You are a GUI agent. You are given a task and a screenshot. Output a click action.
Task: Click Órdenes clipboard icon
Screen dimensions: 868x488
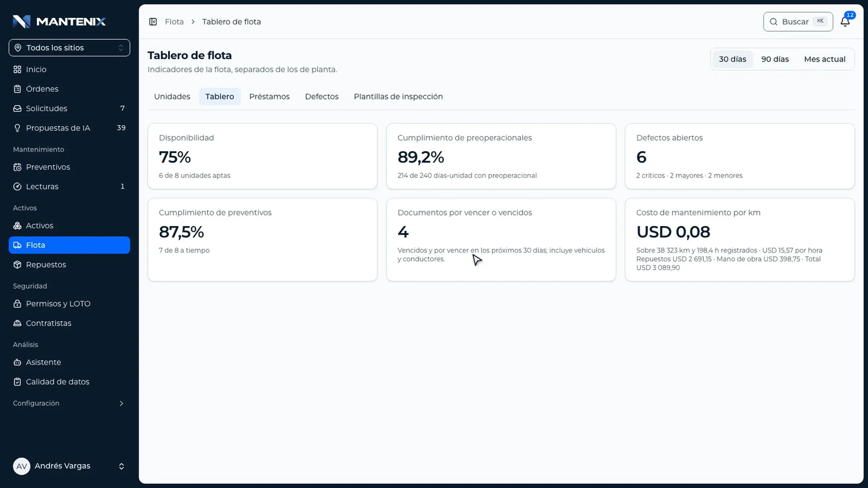(x=17, y=89)
